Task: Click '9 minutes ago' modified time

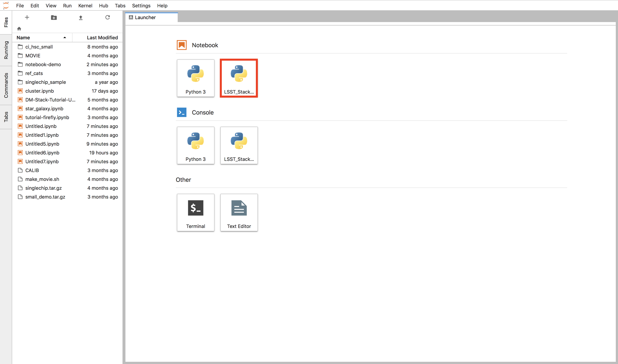Action: 102,144
